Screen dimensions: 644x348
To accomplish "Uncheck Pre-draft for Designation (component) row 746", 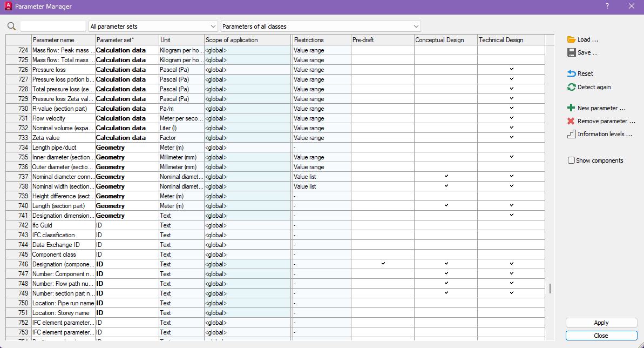I will pyautogui.click(x=383, y=264).
